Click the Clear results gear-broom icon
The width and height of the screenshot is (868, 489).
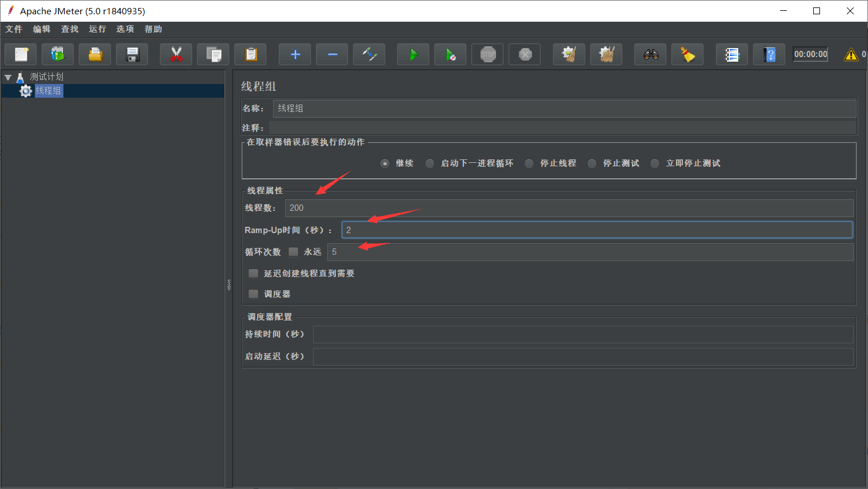(x=569, y=54)
